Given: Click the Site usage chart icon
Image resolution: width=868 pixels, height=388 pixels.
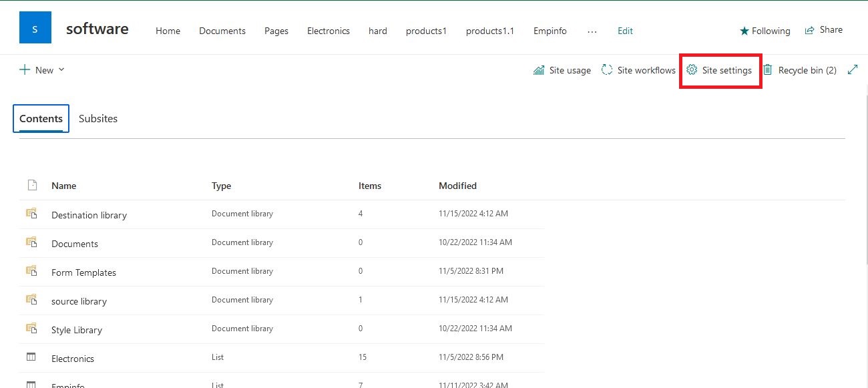Looking at the screenshot, I should click(x=539, y=69).
